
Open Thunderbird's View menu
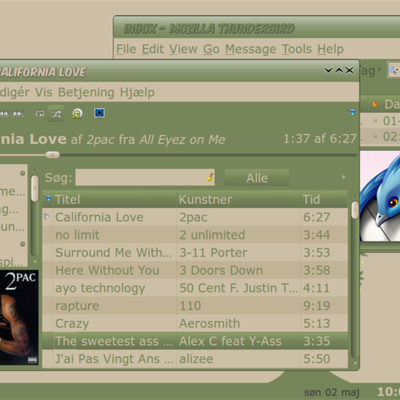[183, 49]
